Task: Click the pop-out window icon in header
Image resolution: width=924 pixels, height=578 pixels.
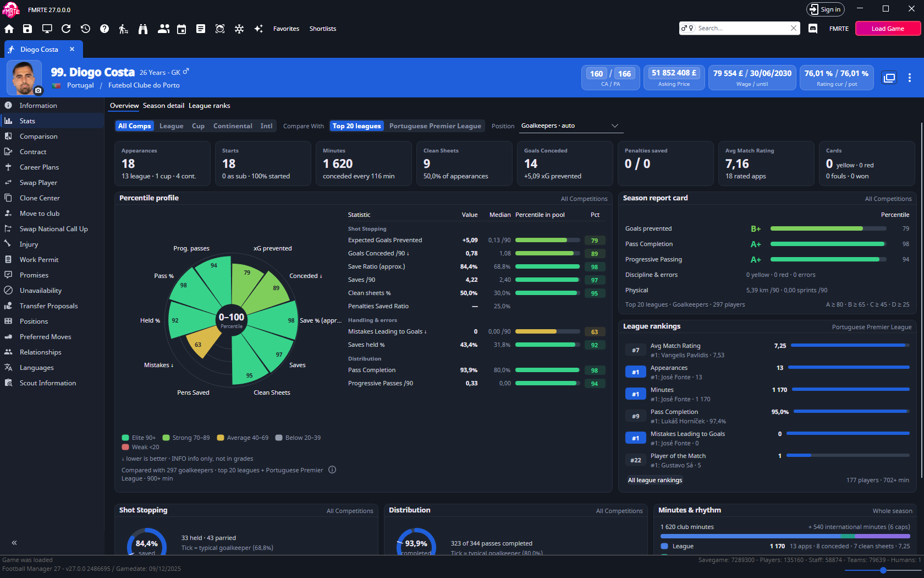Action: point(889,78)
